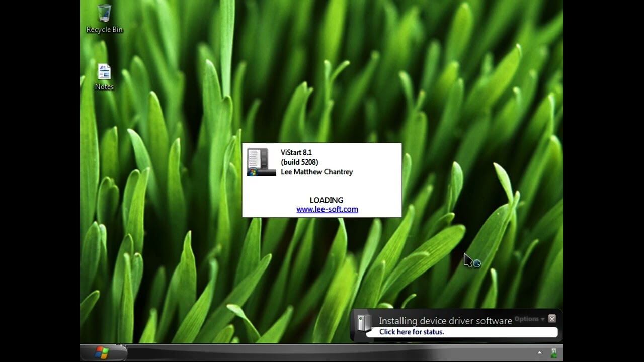Image resolution: width=644 pixels, height=362 pixels.
Task: Click the device driver icon in notification
Action: click(363, 322)
